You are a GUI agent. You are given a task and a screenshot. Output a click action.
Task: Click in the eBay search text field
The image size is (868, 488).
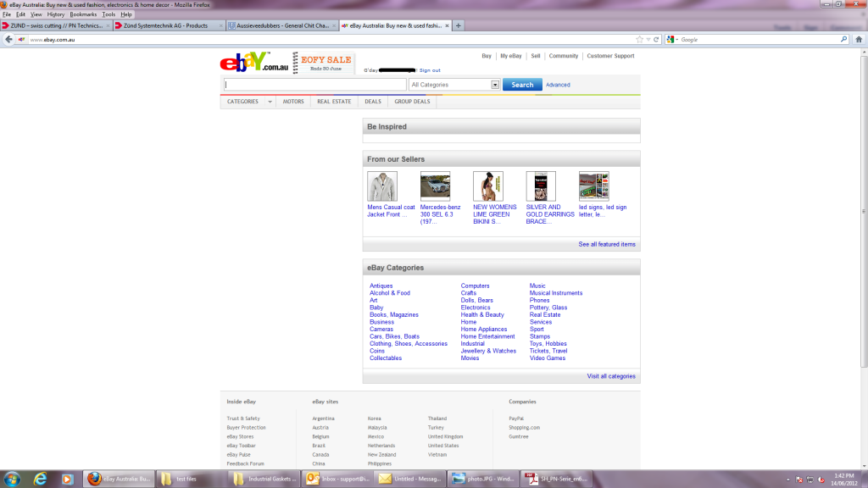point(315,85)
